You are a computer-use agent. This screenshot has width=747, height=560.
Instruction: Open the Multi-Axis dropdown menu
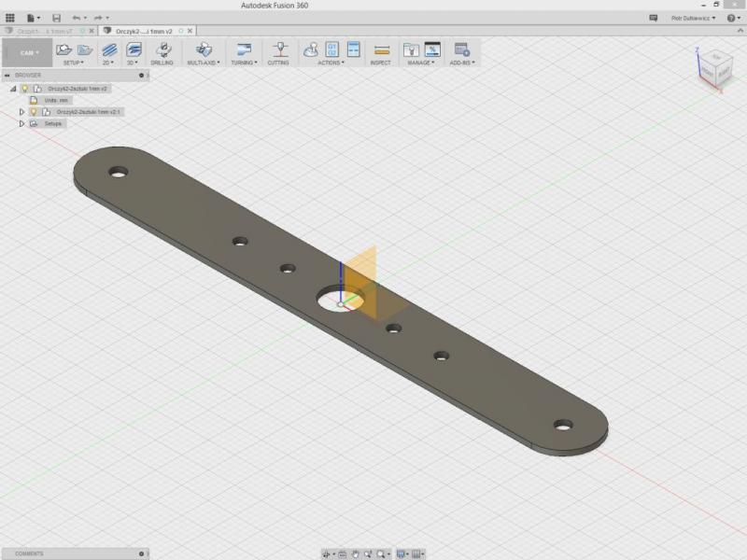pos(204,63)
